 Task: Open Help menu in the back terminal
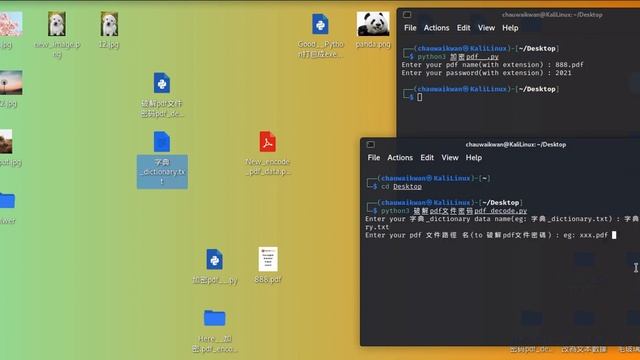[510, 28]
